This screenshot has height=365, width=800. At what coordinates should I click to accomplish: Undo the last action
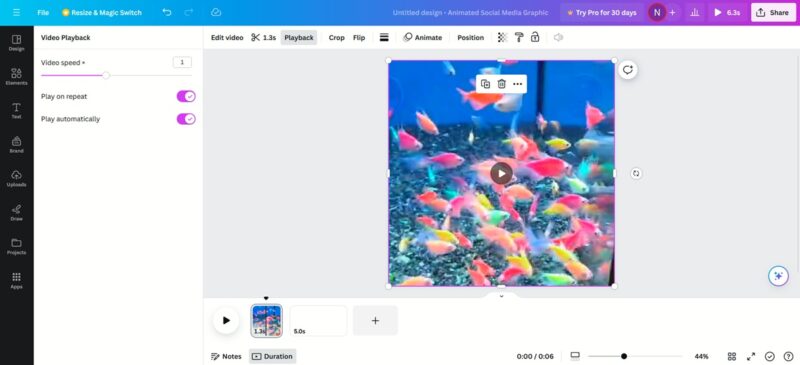[x=167, y=12]
